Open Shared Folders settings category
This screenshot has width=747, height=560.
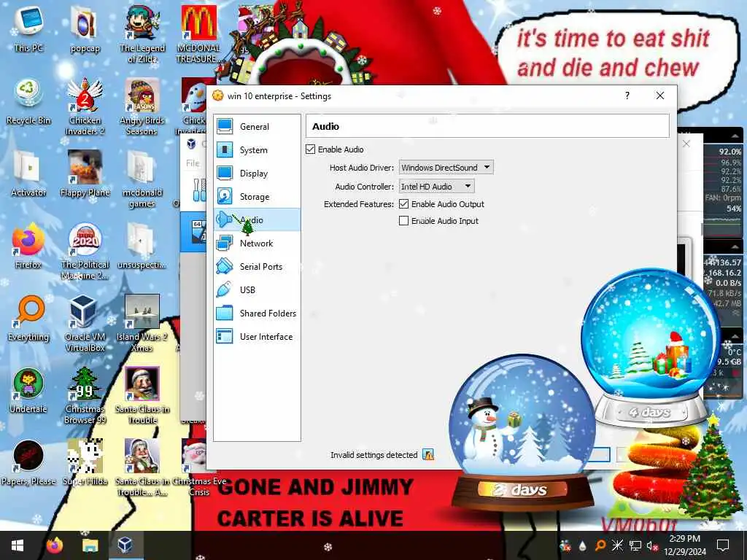click(x=257, y=314)
